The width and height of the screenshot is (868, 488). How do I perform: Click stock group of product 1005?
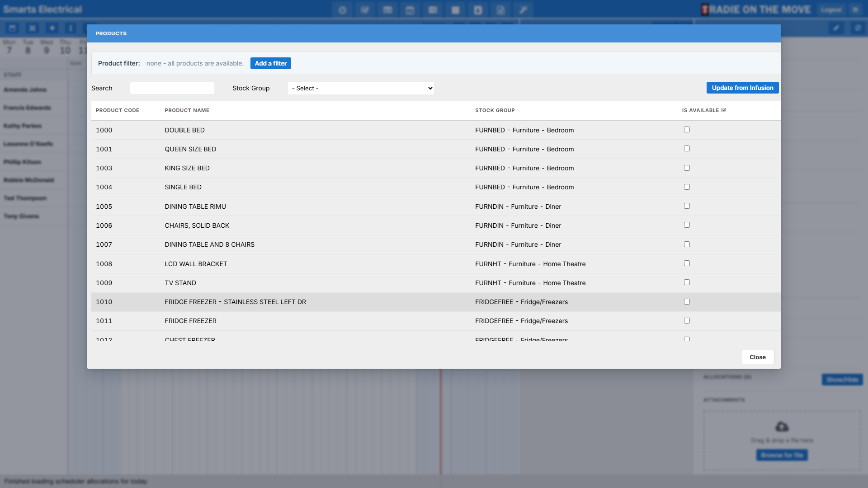(x=518, y=206)
